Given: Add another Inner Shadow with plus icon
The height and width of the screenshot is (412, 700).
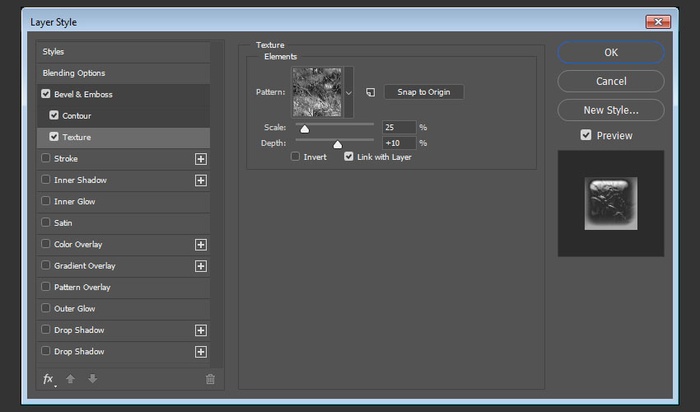Looking at the screenshot, I should (200, 180).
